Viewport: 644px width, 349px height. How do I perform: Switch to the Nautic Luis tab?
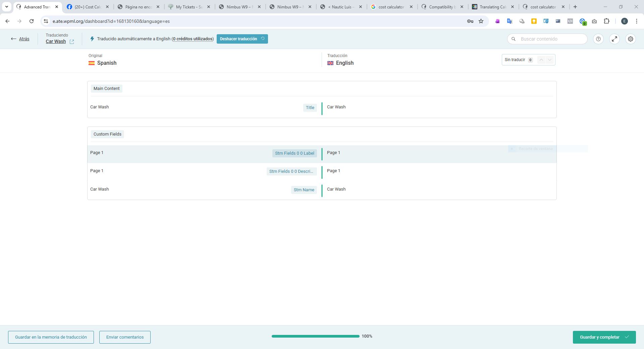[341, 7]
